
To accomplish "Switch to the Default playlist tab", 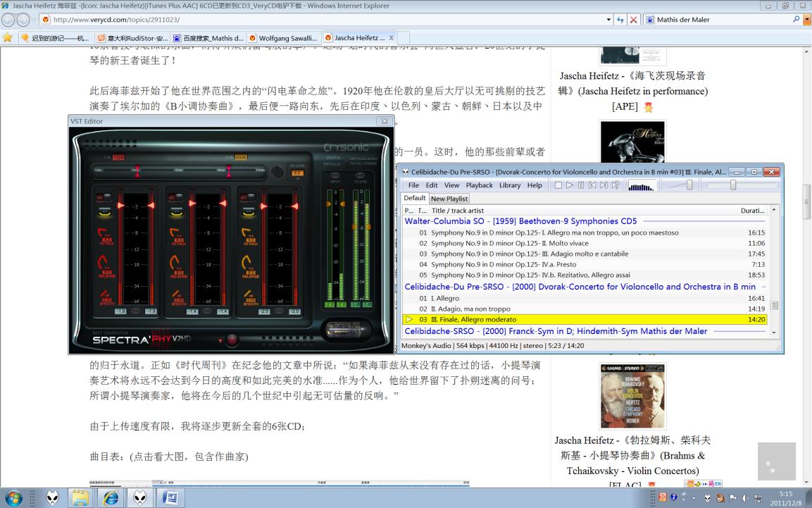I will pyautogui.click(x=415, y=198).
